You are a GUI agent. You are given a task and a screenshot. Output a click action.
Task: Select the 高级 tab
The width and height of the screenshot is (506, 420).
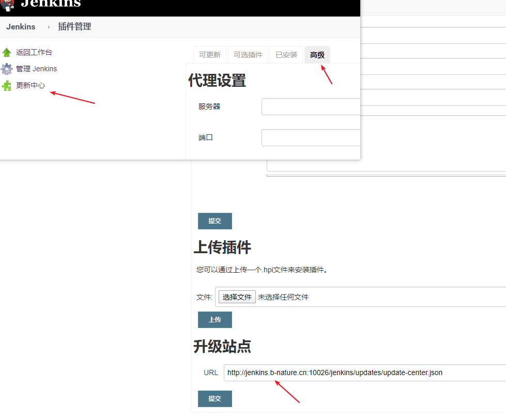pyautogui.click(x=317, y=55)
